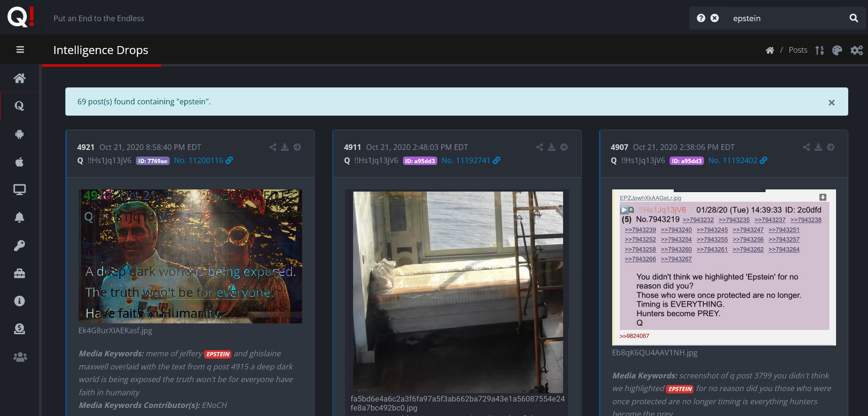
Task: Open link No. 11192741
Action: point(471,161)
